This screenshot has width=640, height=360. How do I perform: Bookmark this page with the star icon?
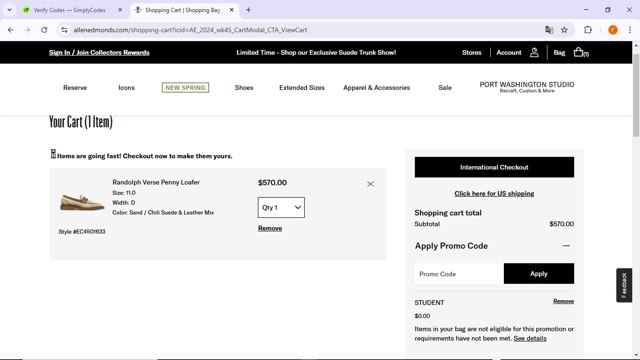[564, 30]
